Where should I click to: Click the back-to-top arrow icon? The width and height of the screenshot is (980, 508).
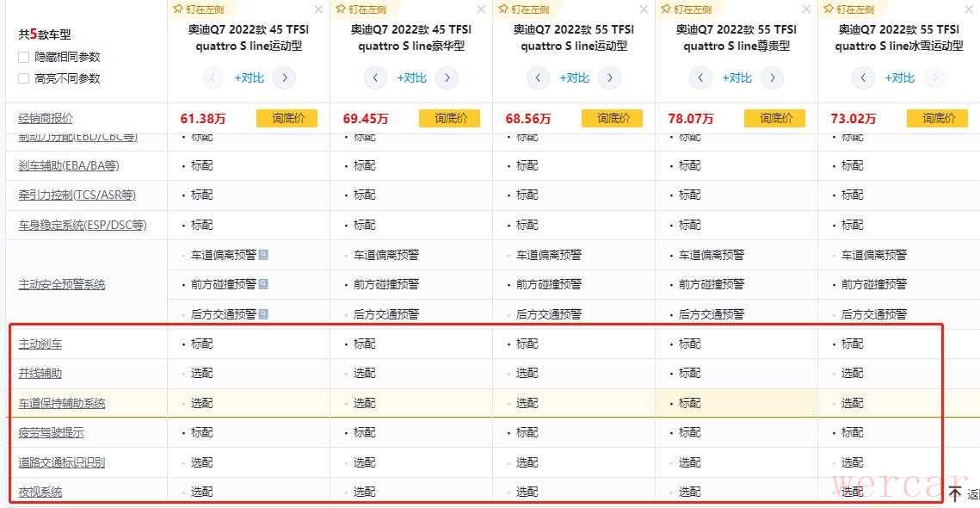click(x=955, y=494)
